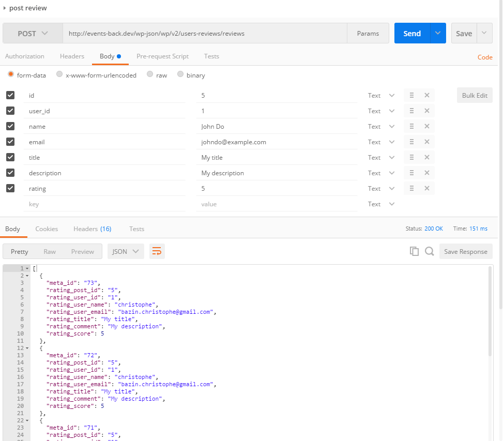Delete the title row with X icon
The image size is (504, 441).
click(426, 157)
